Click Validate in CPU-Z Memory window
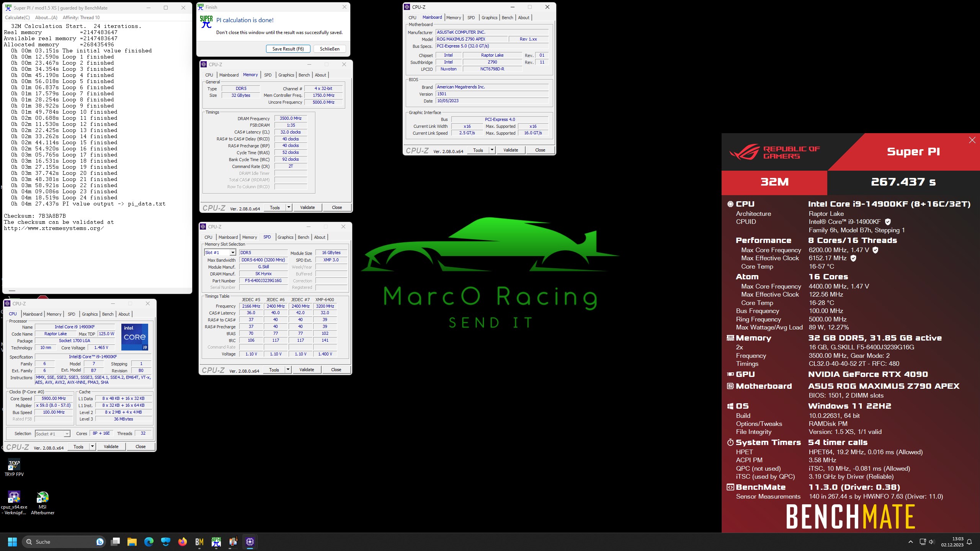This screenshot has height=551, width=980. tap(307, 207)
